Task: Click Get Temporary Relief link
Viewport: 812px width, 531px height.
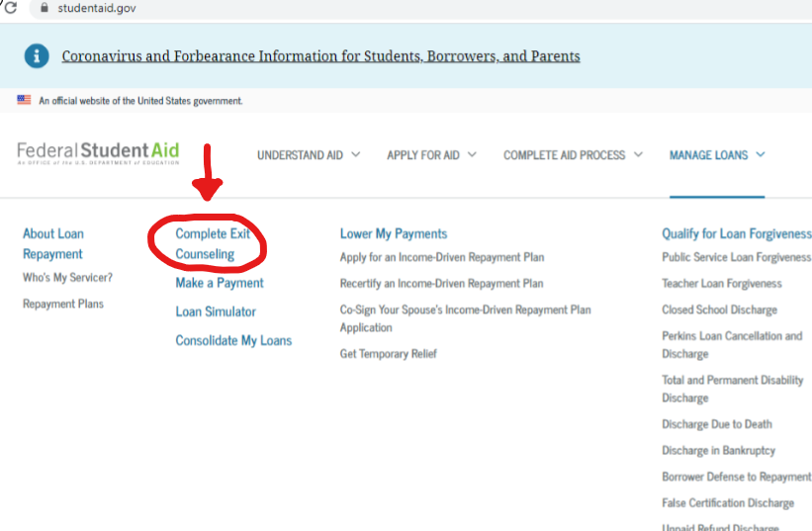Action: pos(388,353)
